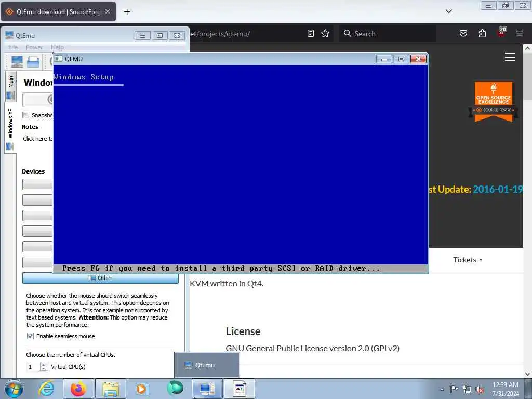
Task: Click the License heading on the page
Action: pos(243,331)
